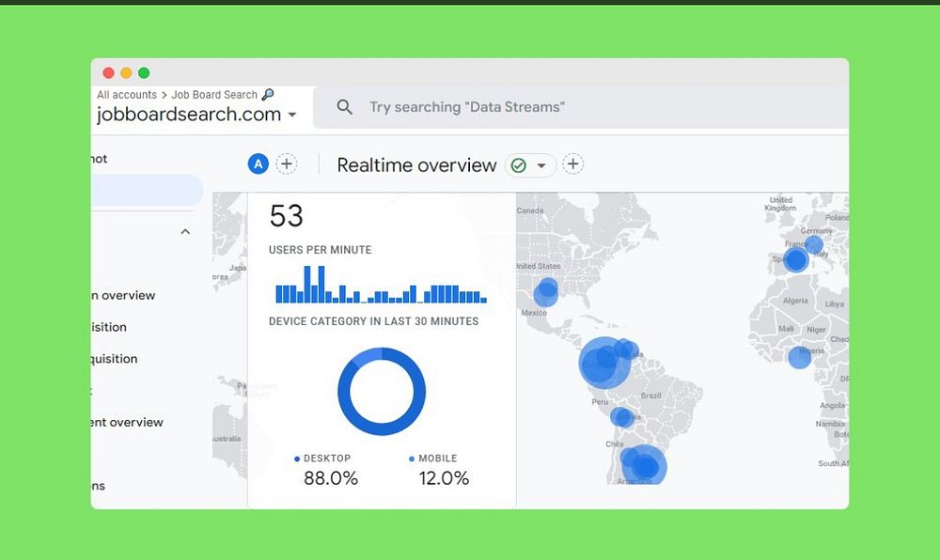Click the Mobile legend entry
Viewport: 940px width, 560px height.
pyautogui.click(x=432, y=459)
